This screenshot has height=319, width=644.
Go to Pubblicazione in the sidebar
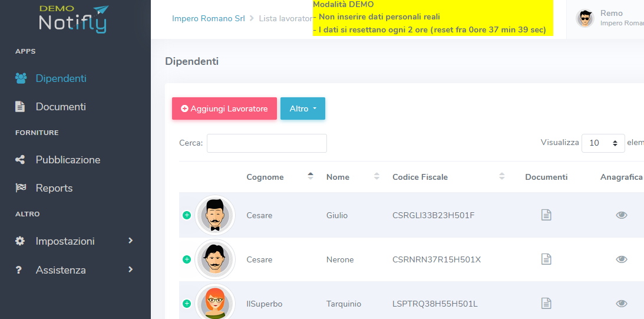(67, 160)
